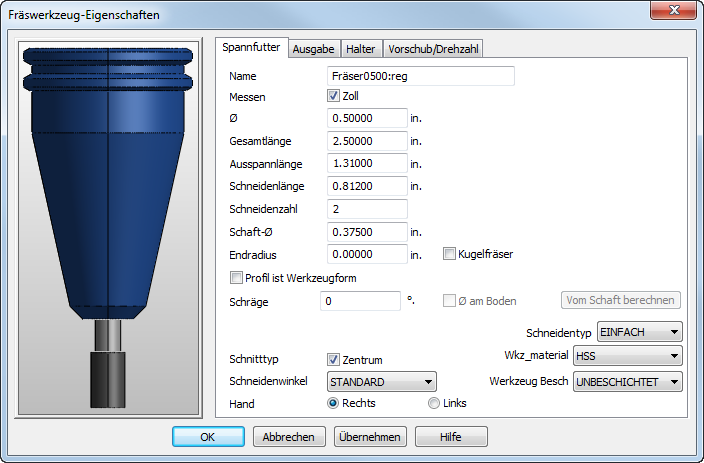Viewport: 704px width, 463px height.
Task: Click the OK button
Action: (208, 437)
